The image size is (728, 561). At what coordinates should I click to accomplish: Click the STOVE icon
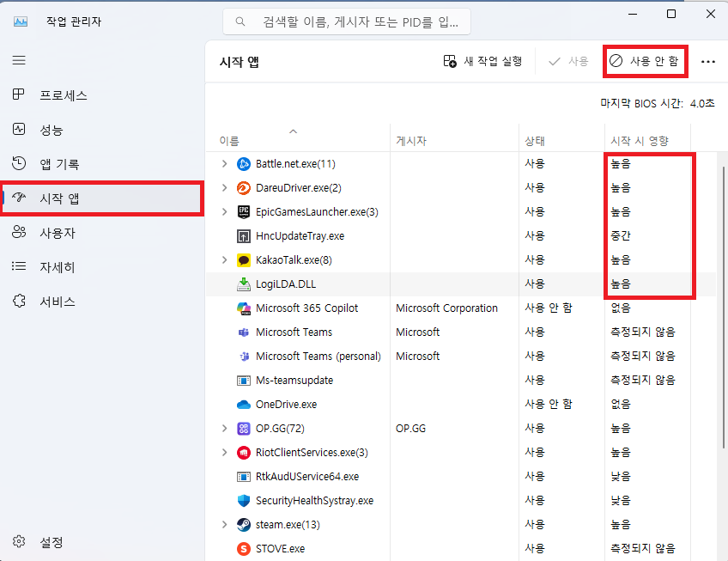click(x=244, y=549)
